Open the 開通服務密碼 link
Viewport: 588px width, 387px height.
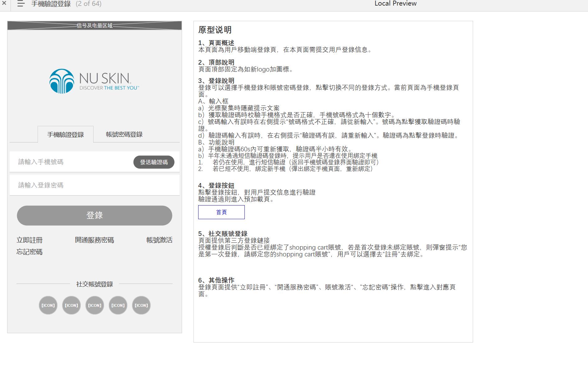click(94, 240)
